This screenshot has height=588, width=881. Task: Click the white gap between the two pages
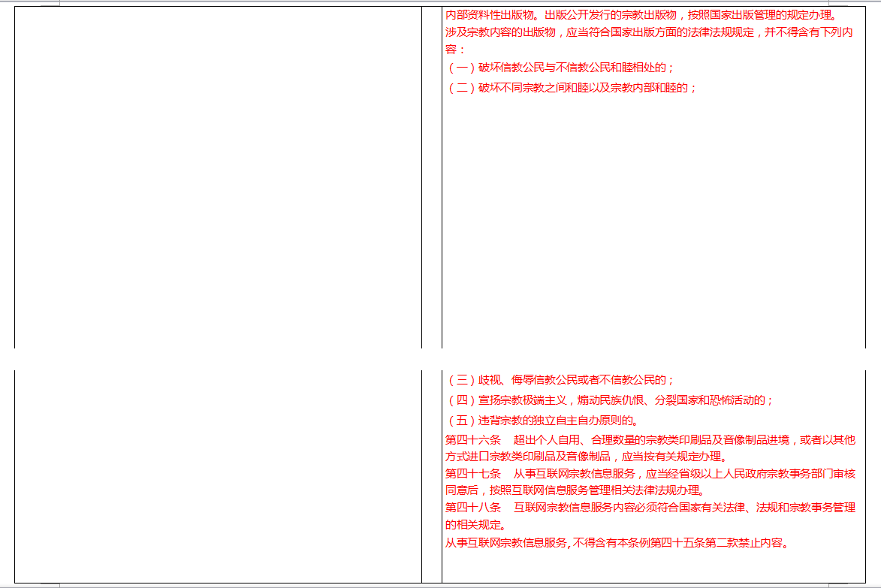pyautogui.click(x=440, y=359)
